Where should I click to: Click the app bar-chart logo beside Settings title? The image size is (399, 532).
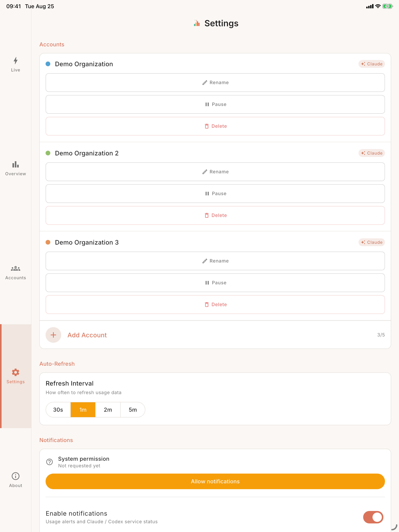point(197,23)
